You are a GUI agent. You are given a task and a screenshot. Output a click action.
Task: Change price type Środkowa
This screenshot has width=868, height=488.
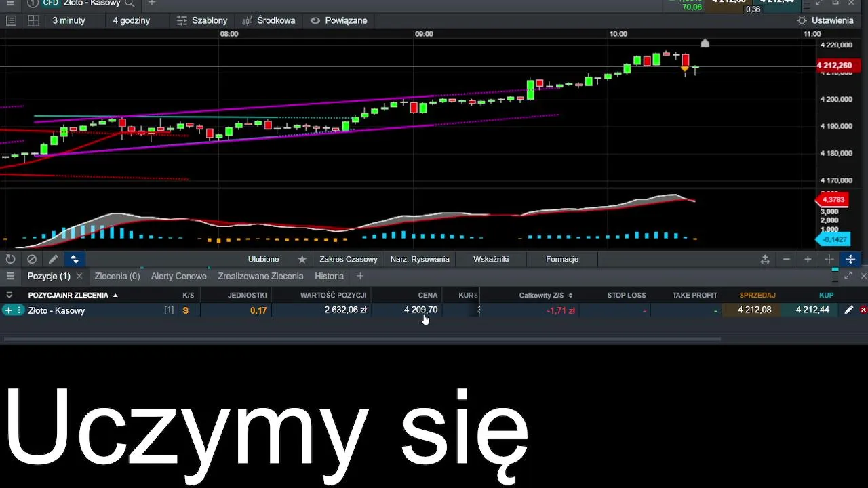click(x=269, y=20)
